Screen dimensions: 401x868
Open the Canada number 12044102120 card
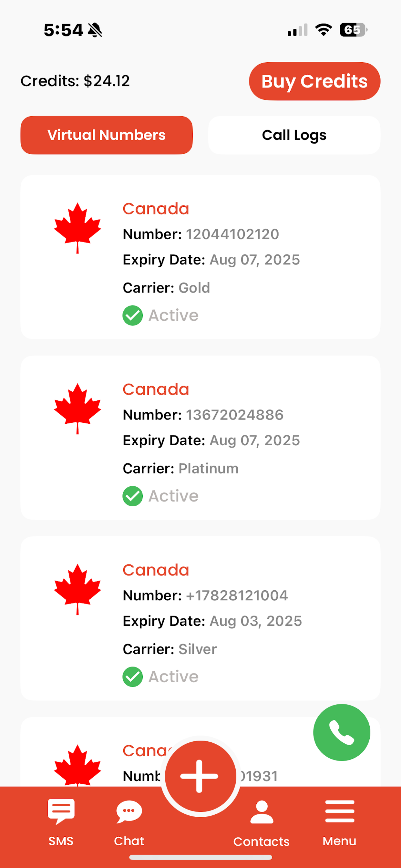[200, 257]
